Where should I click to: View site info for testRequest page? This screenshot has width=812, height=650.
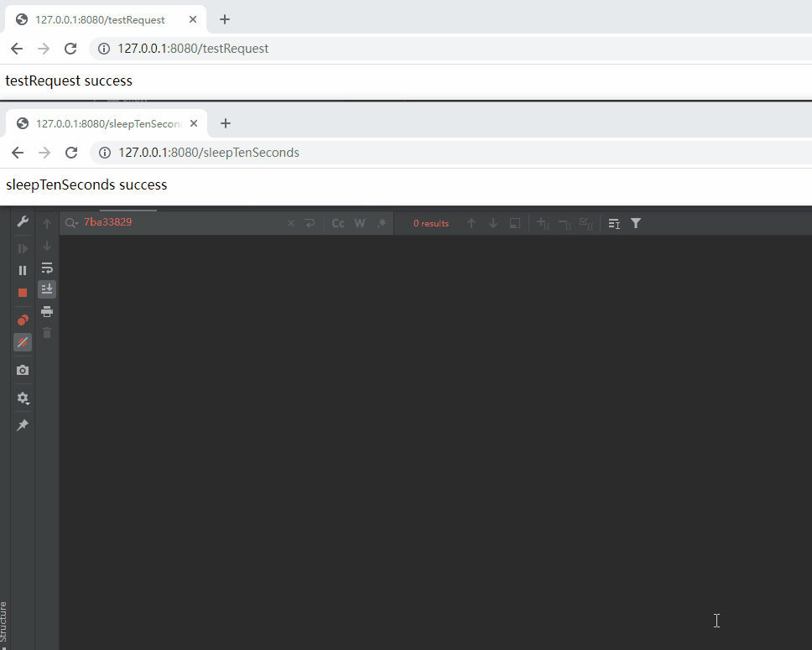(x=104, y=48)
